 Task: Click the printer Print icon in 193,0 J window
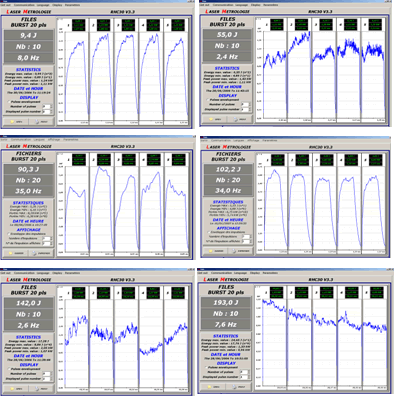click(x=235, y=387)
